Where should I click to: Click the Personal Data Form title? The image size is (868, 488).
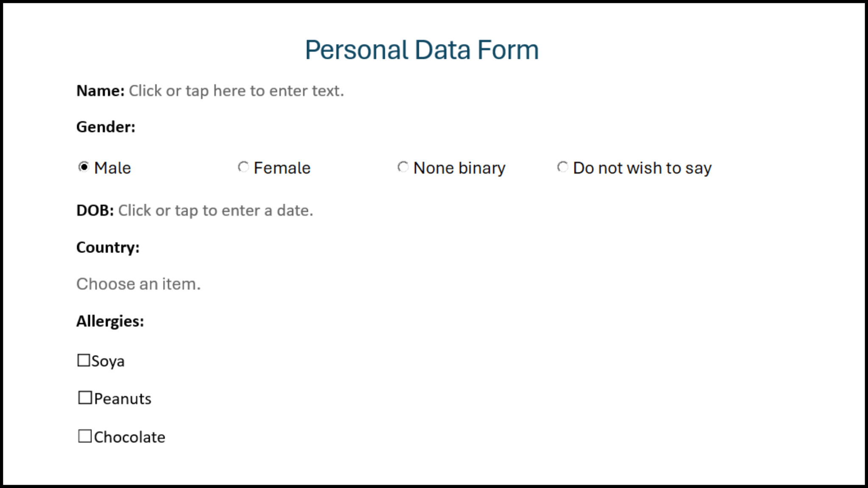pos(422,49)
